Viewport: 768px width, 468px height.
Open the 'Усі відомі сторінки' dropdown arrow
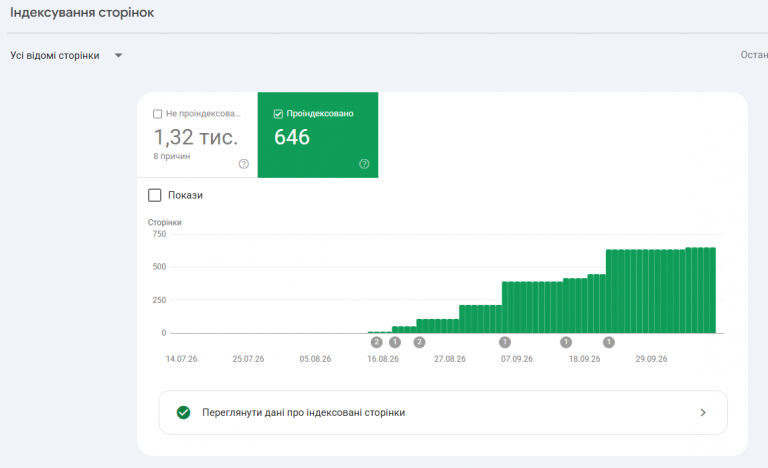[x=118, y=55]
